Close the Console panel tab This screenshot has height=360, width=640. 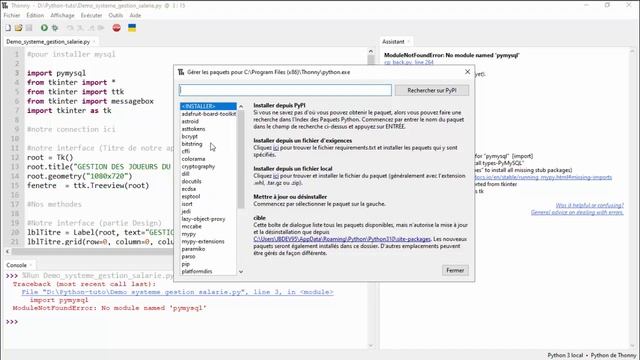[x=31, y=265]
